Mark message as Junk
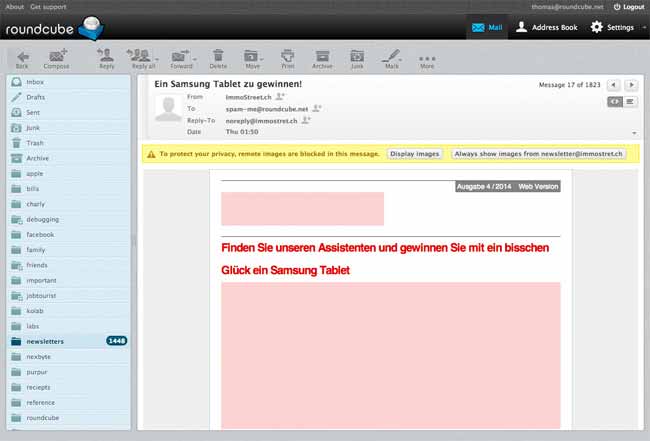This screenshot has width=650, height=441. (357, 59)
